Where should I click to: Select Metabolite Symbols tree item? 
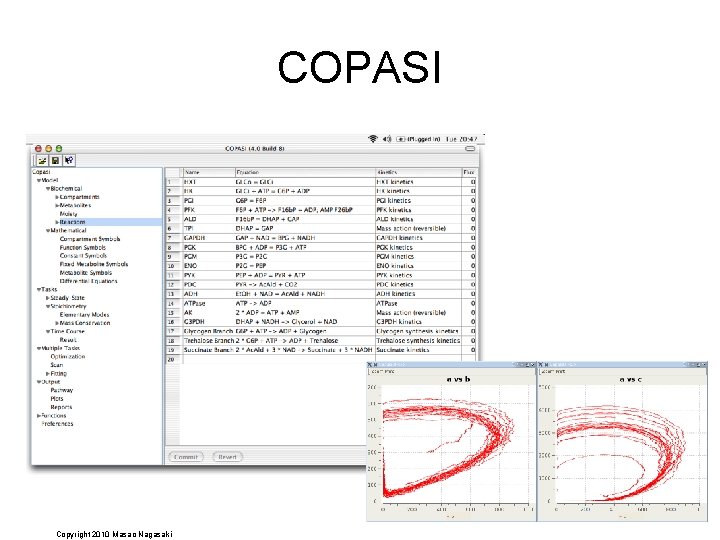[86, 272]
